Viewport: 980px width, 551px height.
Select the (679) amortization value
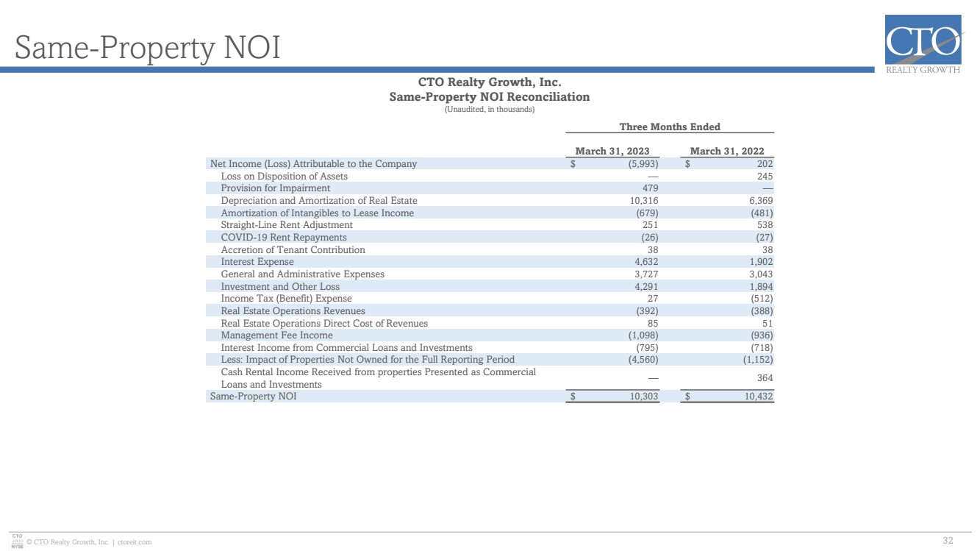[647, 213]
